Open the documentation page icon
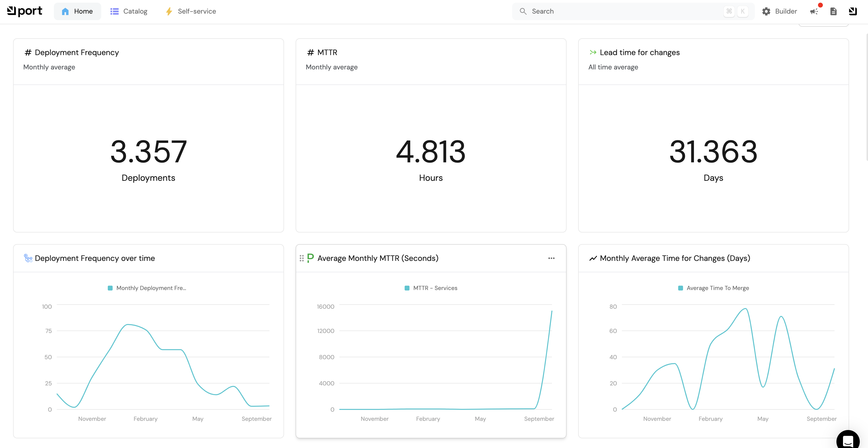This screenshot has height=448, width=868. tap(833, 11)
